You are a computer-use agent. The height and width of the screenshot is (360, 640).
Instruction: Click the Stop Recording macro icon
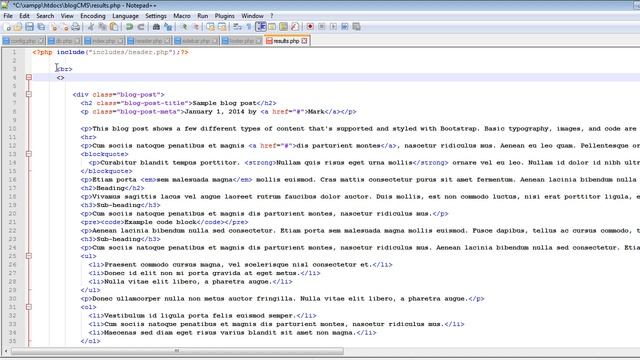click(x=322, y=27)
